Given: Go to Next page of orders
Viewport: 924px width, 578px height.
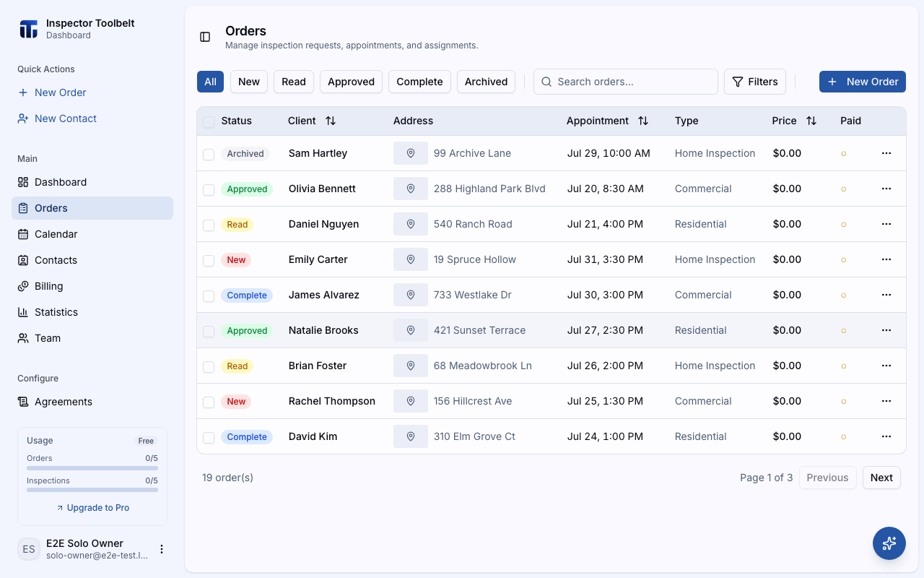Looking at the screenshot, I should [x=881, y=478].
